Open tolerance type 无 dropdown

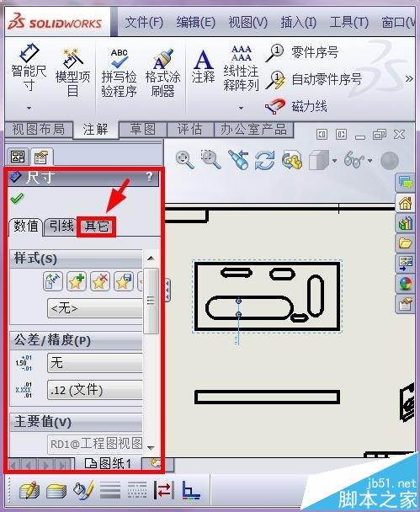pos(95,363)
